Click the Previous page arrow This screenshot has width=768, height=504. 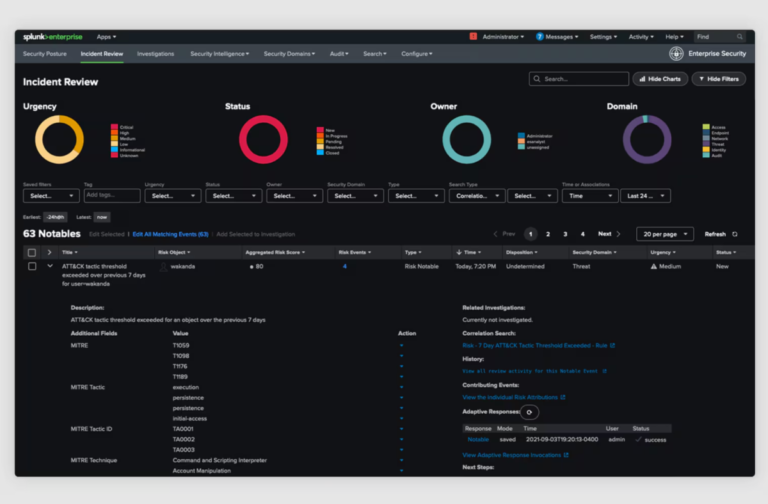tap(496, 234)
